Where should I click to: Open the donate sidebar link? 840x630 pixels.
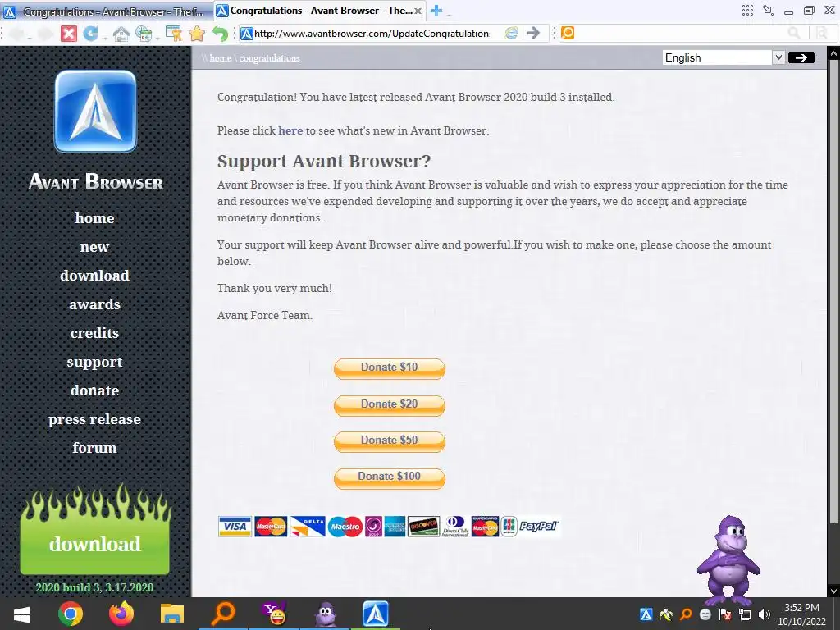coord(95,390)
